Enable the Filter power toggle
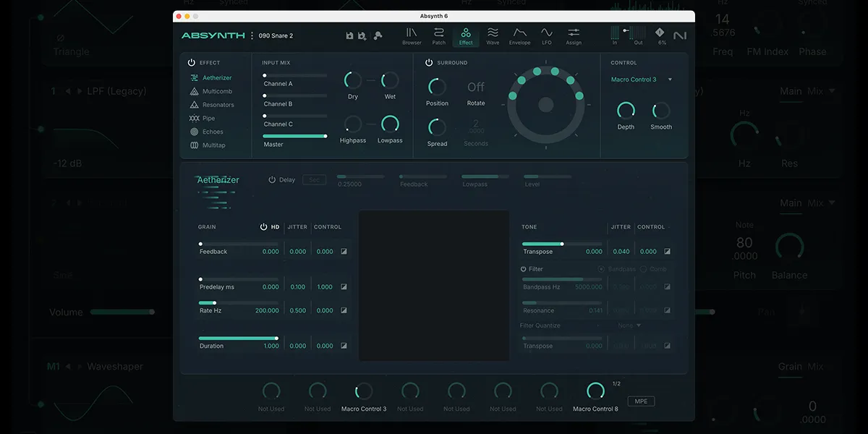The width and height of the screenshot is (868, 434). point(524,268)
